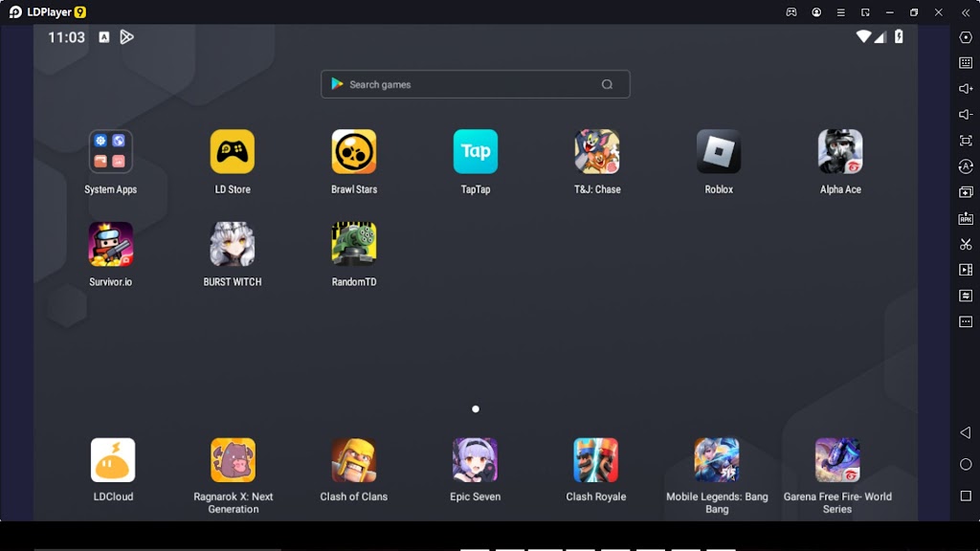Screen dimensions: 980x551
Task: Click the page indicator dot
Action: 476,409
